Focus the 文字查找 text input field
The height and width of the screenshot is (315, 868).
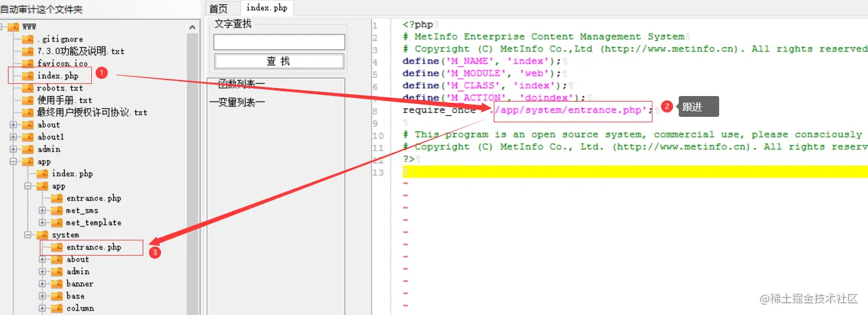(x=279, y=42)
